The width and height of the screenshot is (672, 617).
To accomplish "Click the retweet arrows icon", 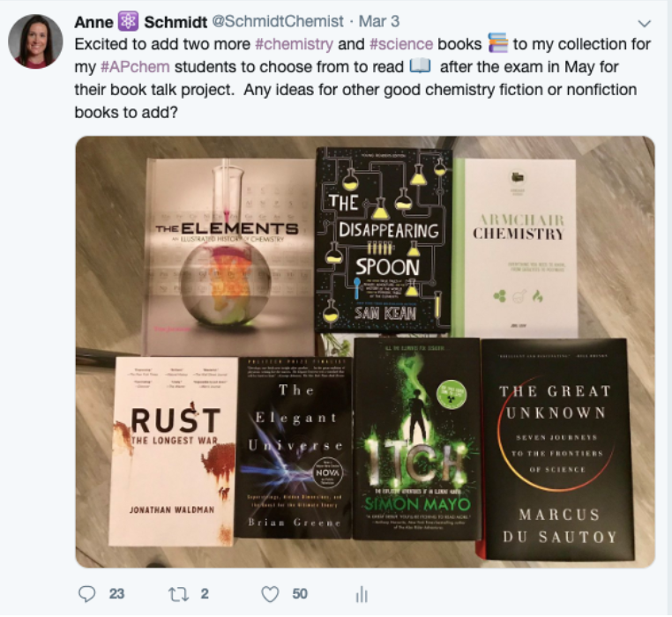I will 178,594.
